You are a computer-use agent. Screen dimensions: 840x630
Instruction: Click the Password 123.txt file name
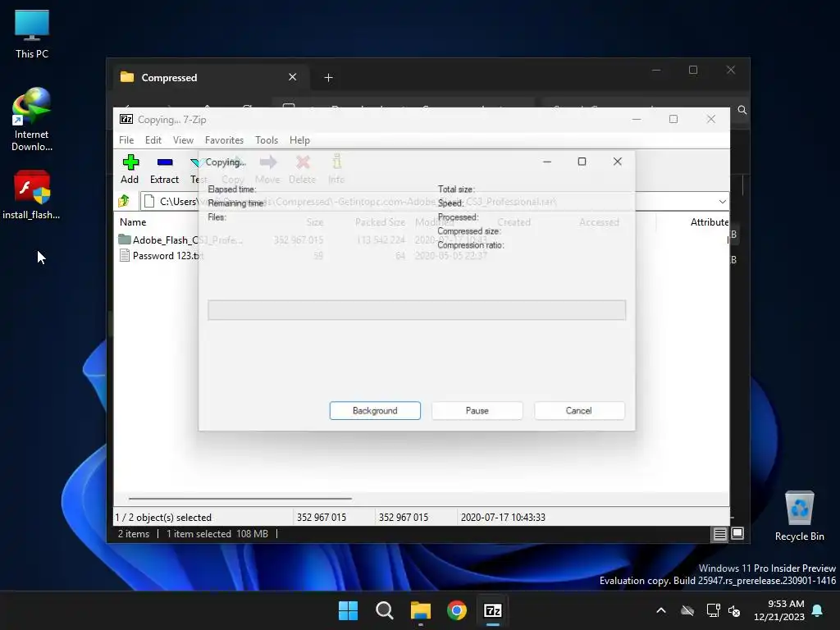(x=167, y=256)
